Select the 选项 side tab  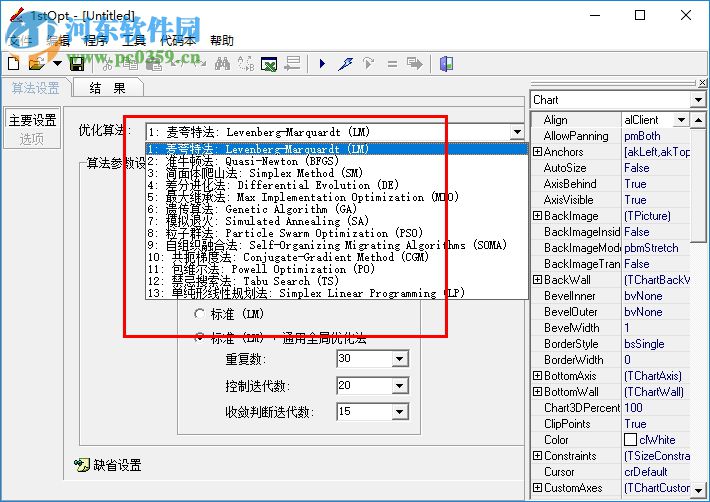coord(32,139)
